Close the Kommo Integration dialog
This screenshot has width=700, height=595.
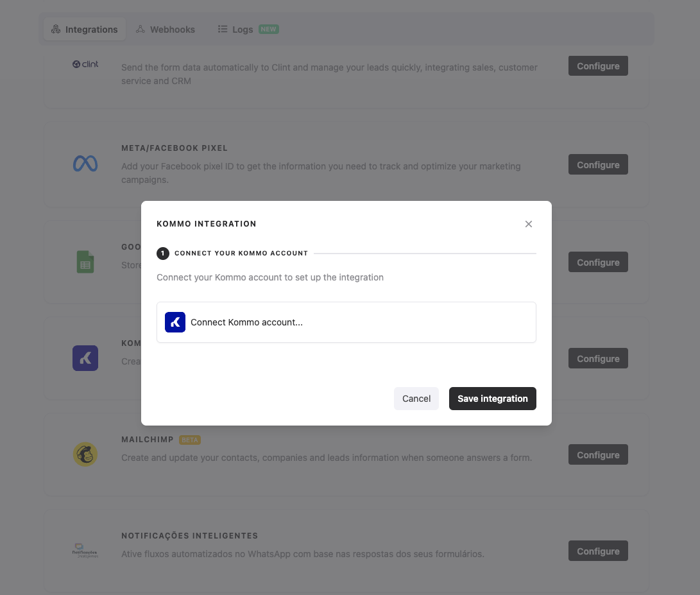tap(529, 224)
